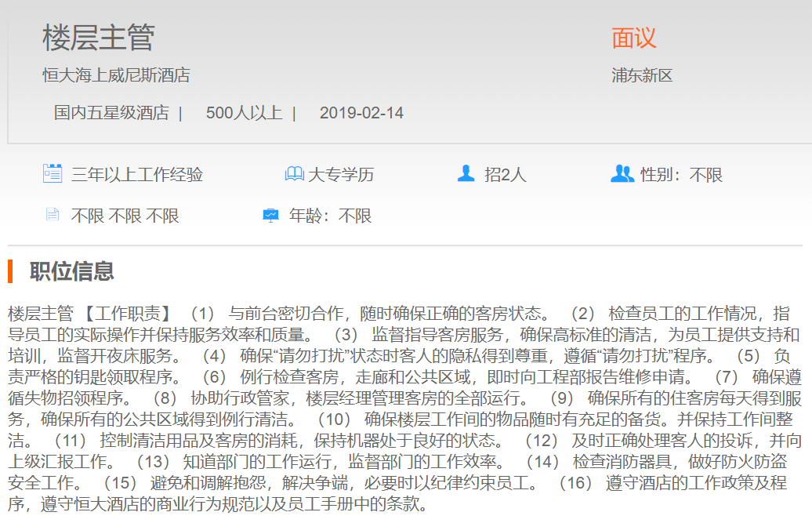Click the calendar icon beside work experience
This screenshot has height=523, width=812.
coord(53,173)
